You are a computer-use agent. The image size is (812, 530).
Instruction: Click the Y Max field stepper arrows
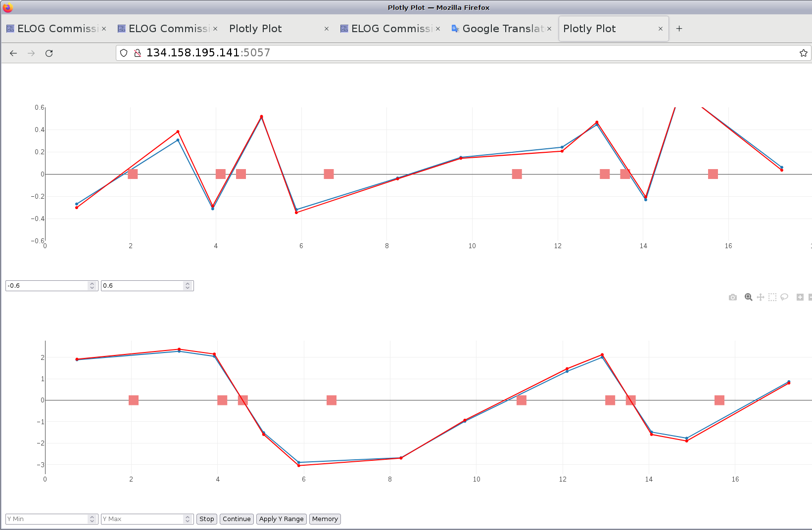[x=188, y=519]
